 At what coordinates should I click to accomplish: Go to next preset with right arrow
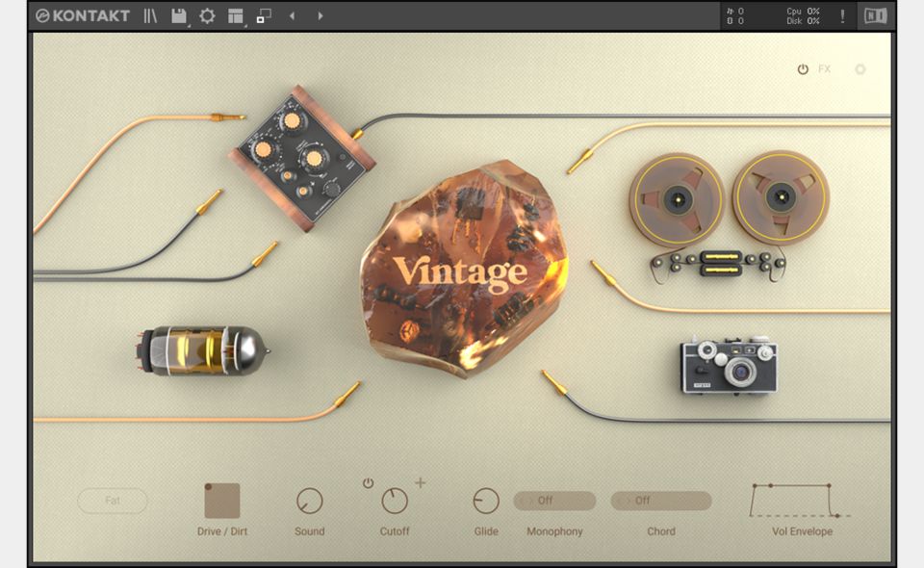pyautogui.click(x=321, y=15)
